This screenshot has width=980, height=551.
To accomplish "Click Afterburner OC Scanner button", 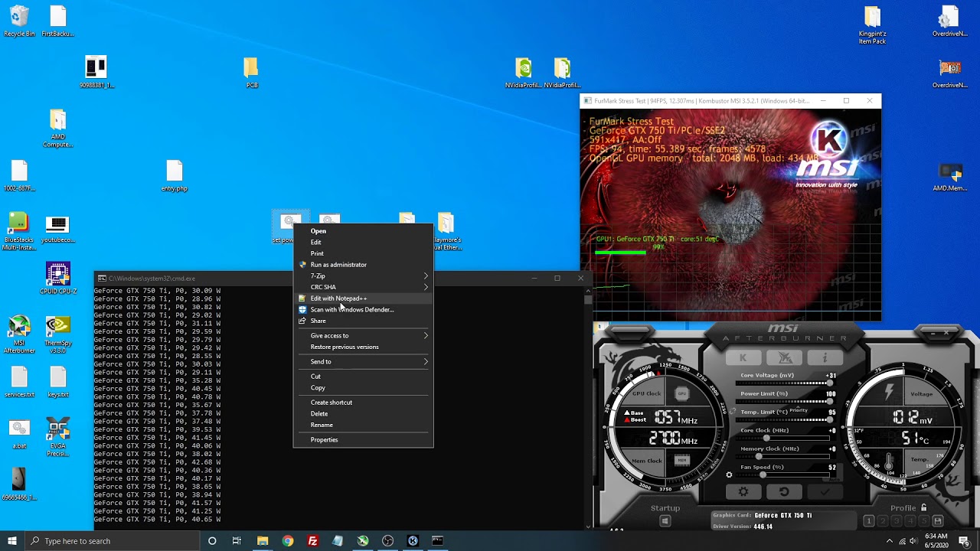I will pos(785,357).
